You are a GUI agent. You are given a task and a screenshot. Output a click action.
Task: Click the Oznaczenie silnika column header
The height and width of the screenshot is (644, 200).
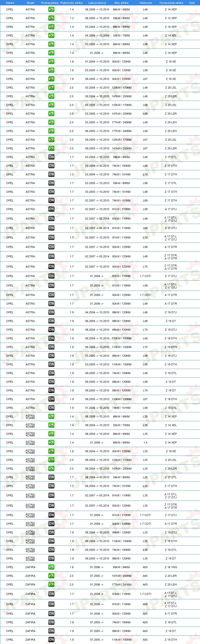171,3
